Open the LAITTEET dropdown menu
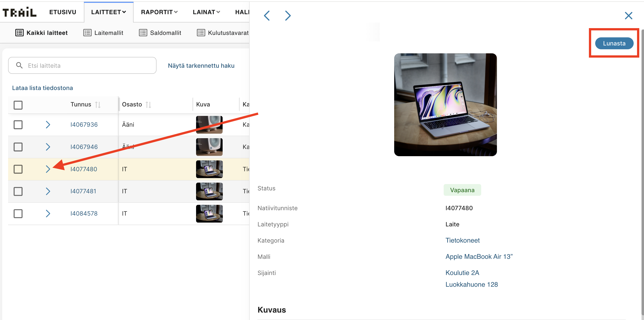The width and height of the screenshot is (644, 320). click(109, 12)
